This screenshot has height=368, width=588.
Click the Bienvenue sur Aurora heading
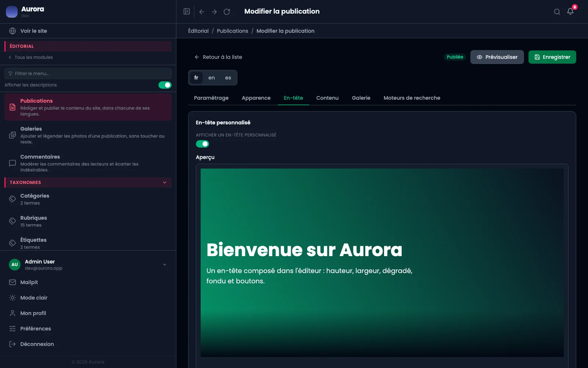[x=304, y=250]
